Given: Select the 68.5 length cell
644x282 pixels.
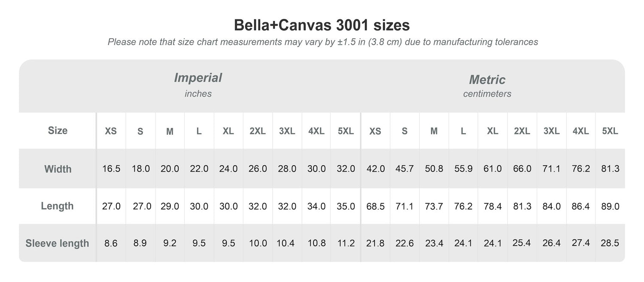Looking at the screenshot, I should click(375, 206).
